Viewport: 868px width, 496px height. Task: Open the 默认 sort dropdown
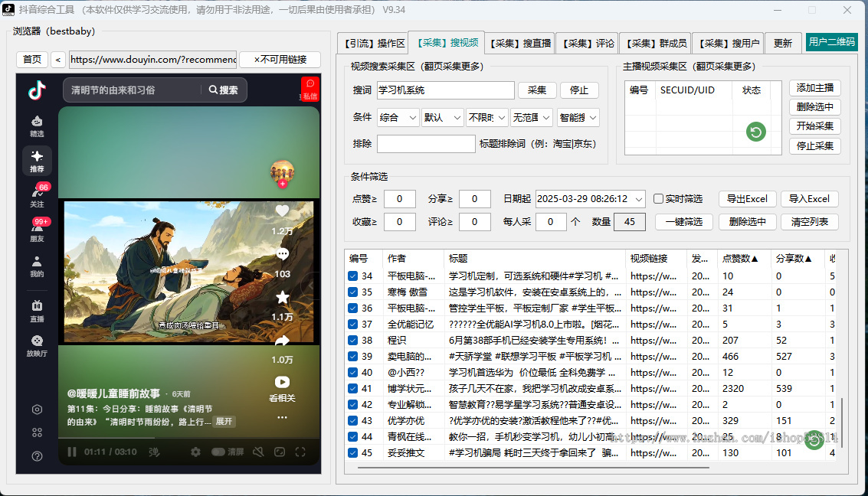[442, 117]
